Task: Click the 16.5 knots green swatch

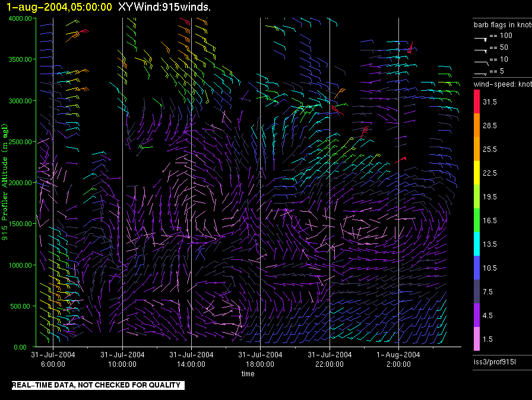Action: pos(477,220)
